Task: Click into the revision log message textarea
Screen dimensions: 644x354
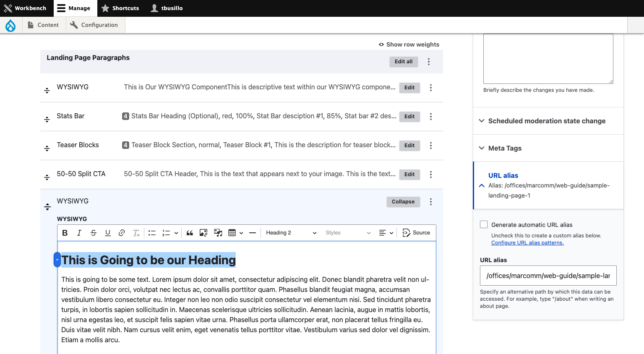Action: [548, 59]
